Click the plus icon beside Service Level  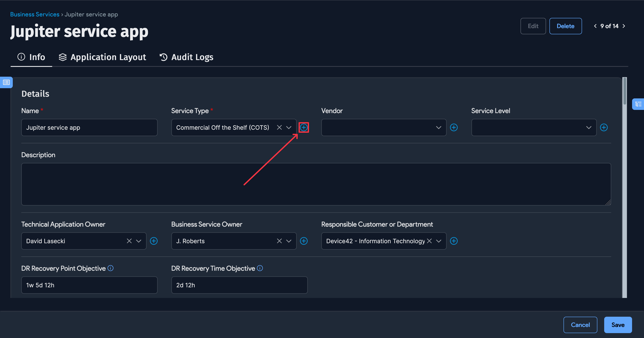tap(604, 128)
